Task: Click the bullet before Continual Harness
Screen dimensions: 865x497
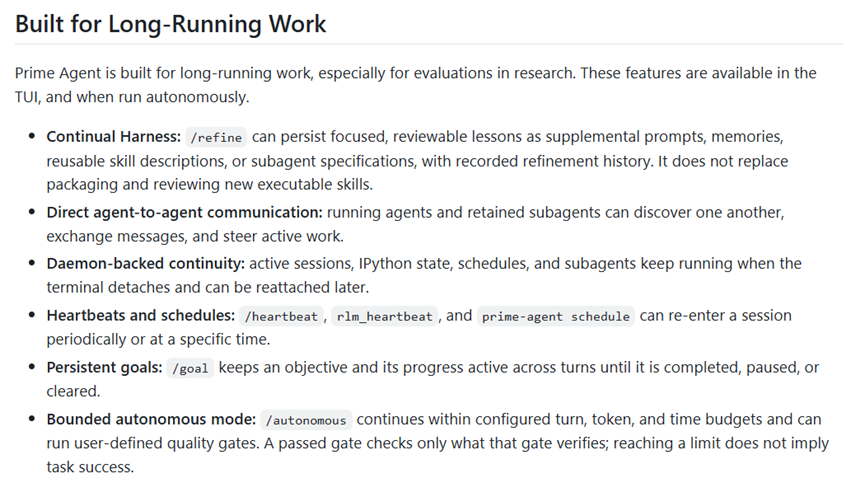Action: click(x=31, y=136)
